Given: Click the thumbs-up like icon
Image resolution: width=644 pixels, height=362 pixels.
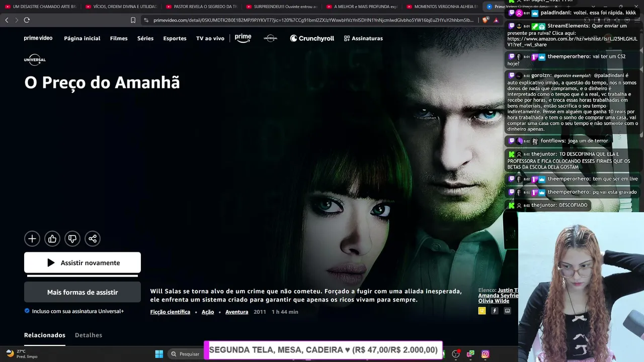Looking at the screenshot, I should [52, 239].
